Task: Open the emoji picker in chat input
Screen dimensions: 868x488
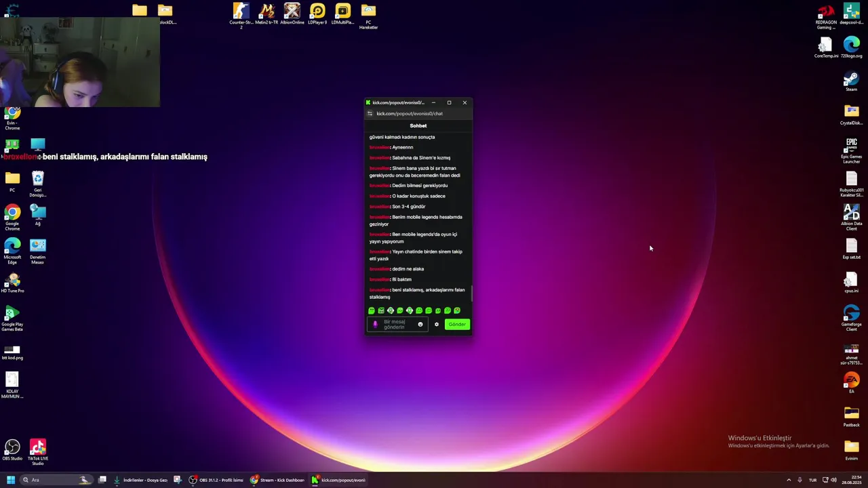Action: click(x=420, y=325)
